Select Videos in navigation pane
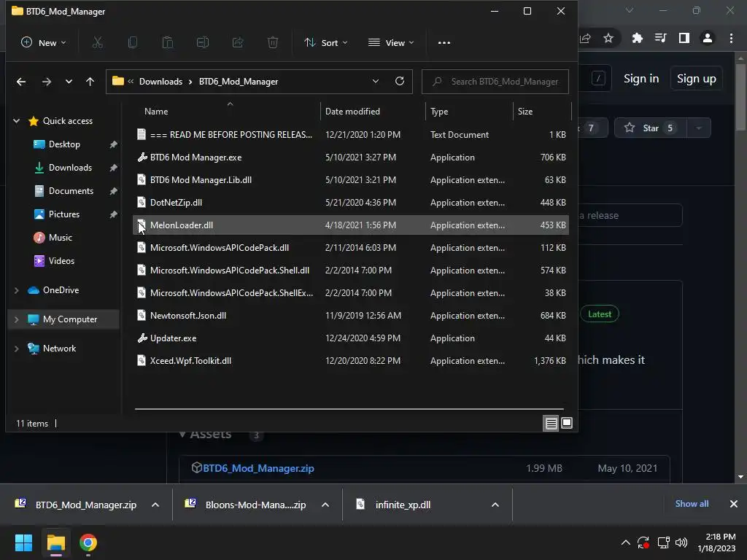 click(x=61, y=261)
